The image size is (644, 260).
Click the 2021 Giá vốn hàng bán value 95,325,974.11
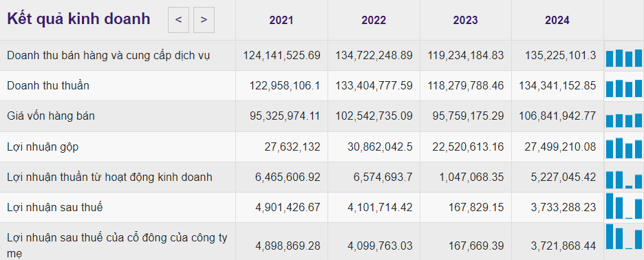285,116
